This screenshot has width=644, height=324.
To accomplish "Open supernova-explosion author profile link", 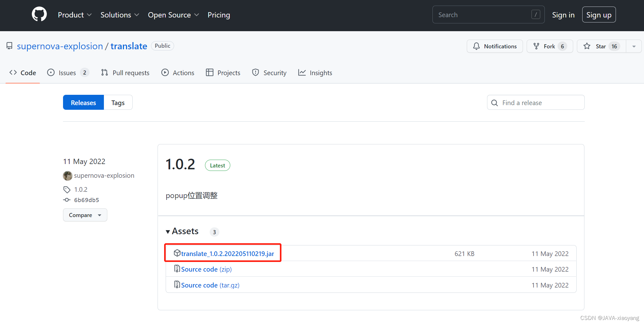I will (x=104, y=176).
